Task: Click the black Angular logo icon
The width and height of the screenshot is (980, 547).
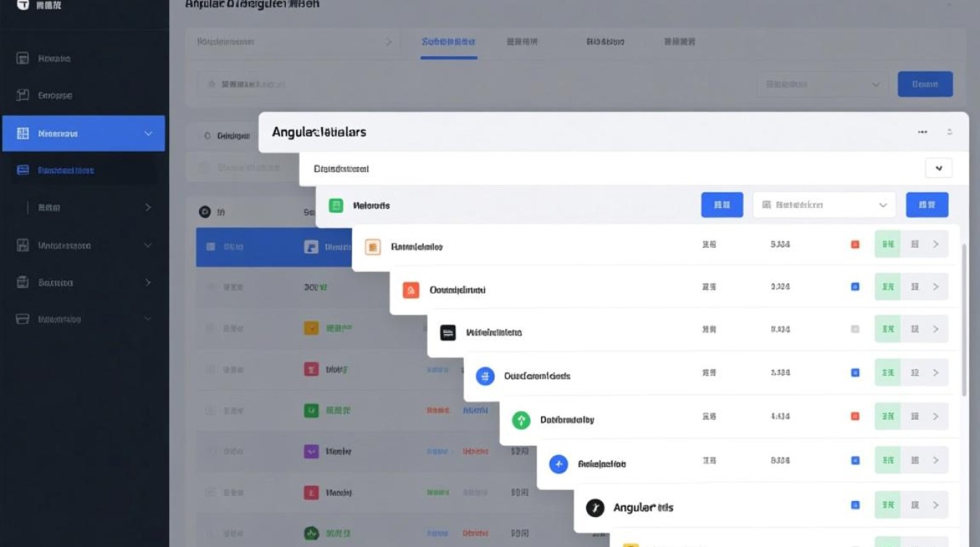Action: (594, 507)
